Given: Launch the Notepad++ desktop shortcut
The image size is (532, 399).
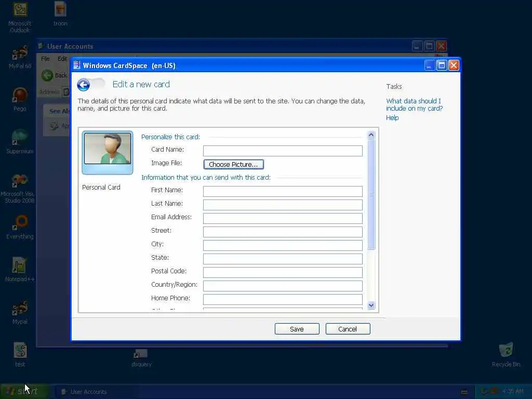Looking at the screenshot, I should point(20,270).
